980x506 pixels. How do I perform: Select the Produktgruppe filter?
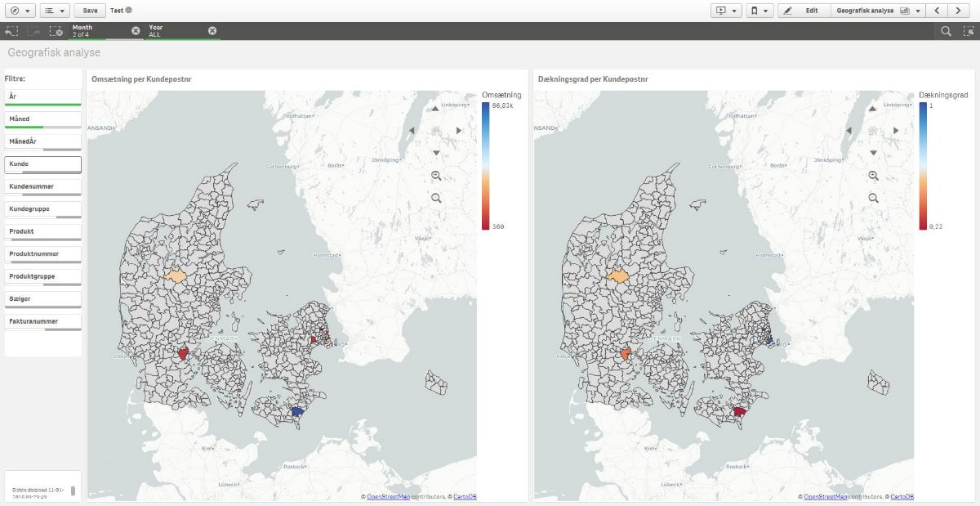point(43,277)
